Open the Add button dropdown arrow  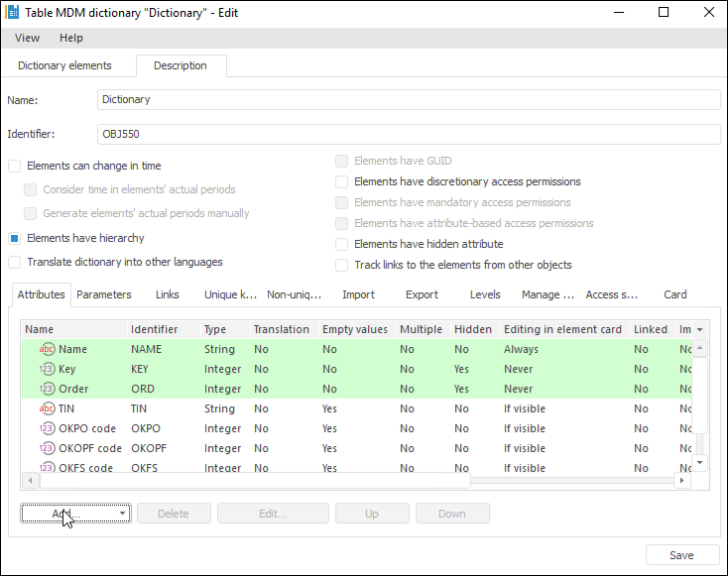click(122, 514)
